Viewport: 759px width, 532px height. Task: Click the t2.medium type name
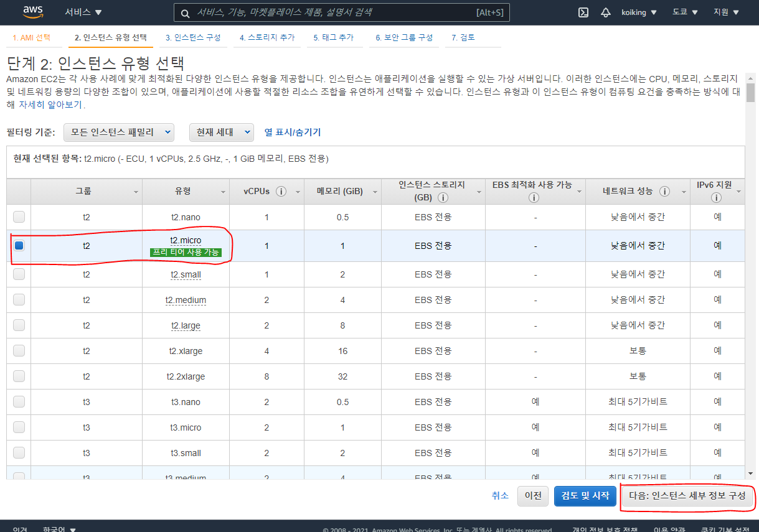point(186,300)
